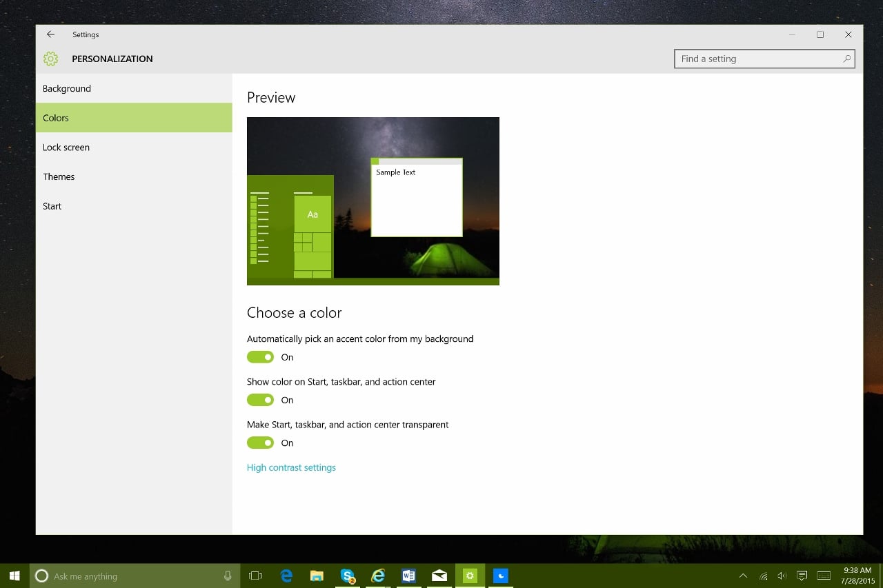Click the color Preview thumbnail
The width and height of the screenshot is (883, 588).
(373, 201)
